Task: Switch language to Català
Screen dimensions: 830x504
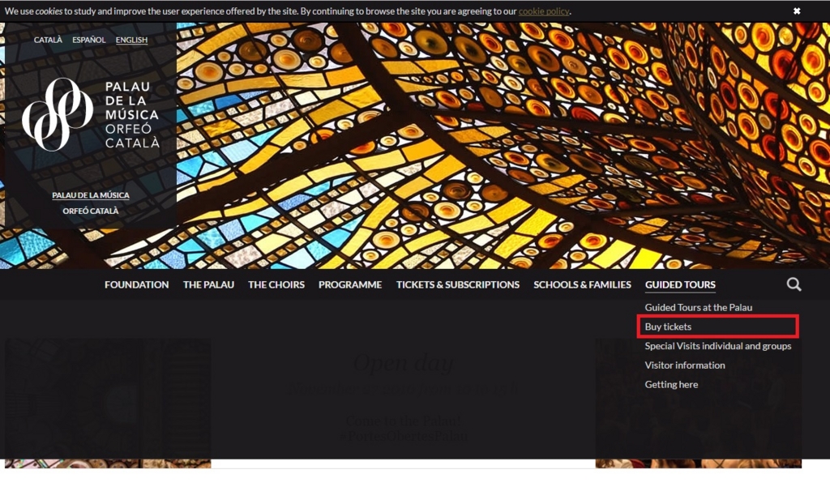Action: pos(48,40)
